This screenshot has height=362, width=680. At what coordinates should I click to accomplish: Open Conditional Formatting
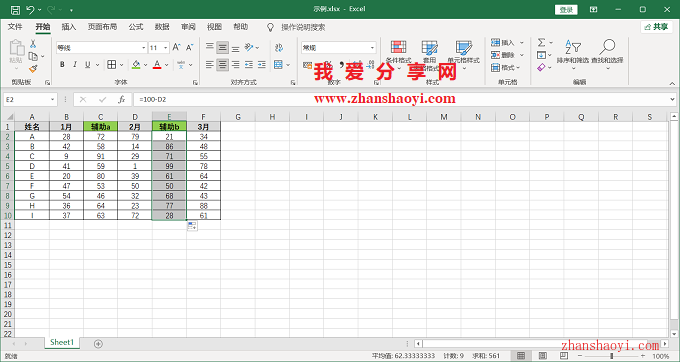399,55
